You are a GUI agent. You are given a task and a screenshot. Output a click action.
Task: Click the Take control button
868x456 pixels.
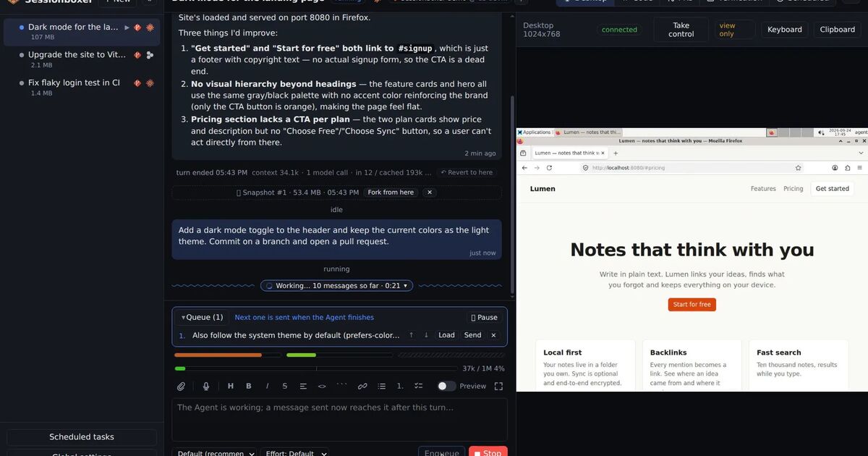coord(681,30)
